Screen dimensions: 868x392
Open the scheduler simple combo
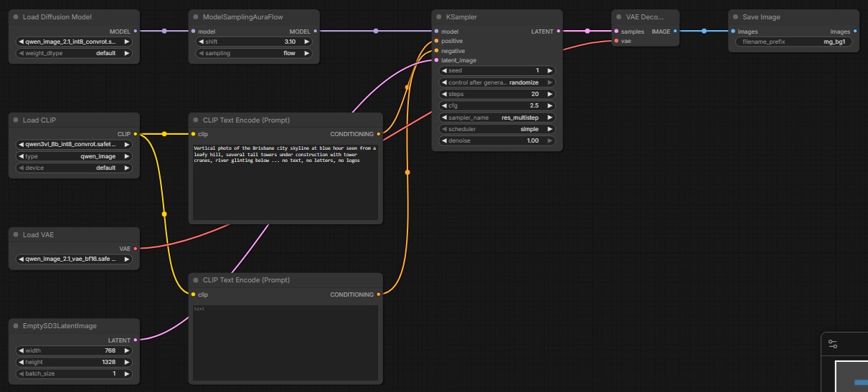tap(497, 129)
